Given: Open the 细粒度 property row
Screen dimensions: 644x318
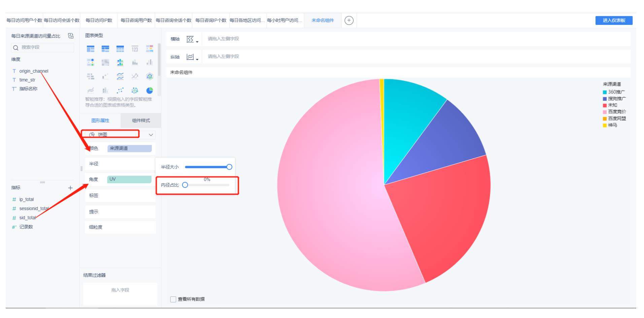Looking at the screenshot, I should (120, 227).
